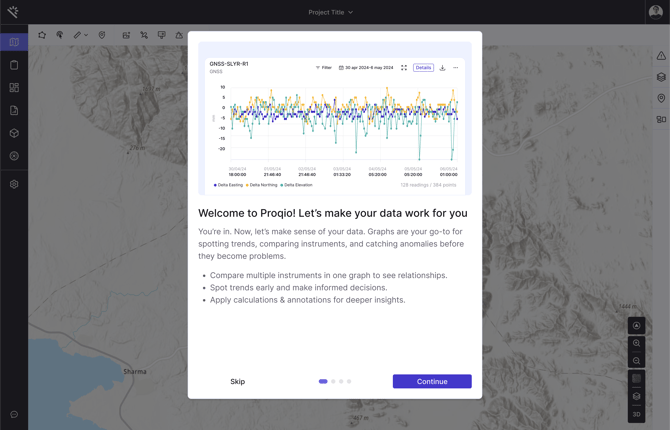Click the date range in graph preview
Screen dimensions: 670x430
(366, 68)
